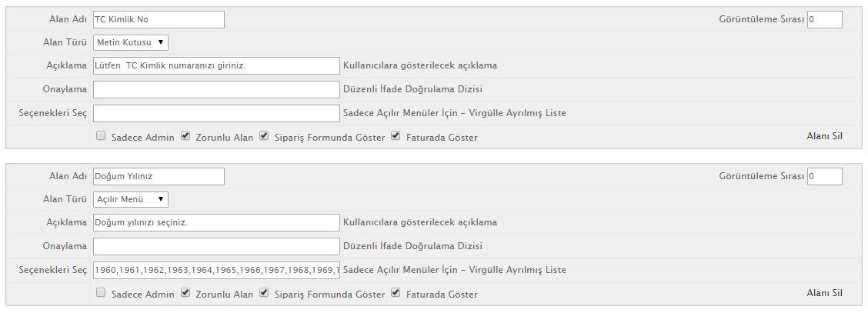Toggle Faturada Göster for TC Kimlik No
The image size is (868, 313).
pos(396,135)
